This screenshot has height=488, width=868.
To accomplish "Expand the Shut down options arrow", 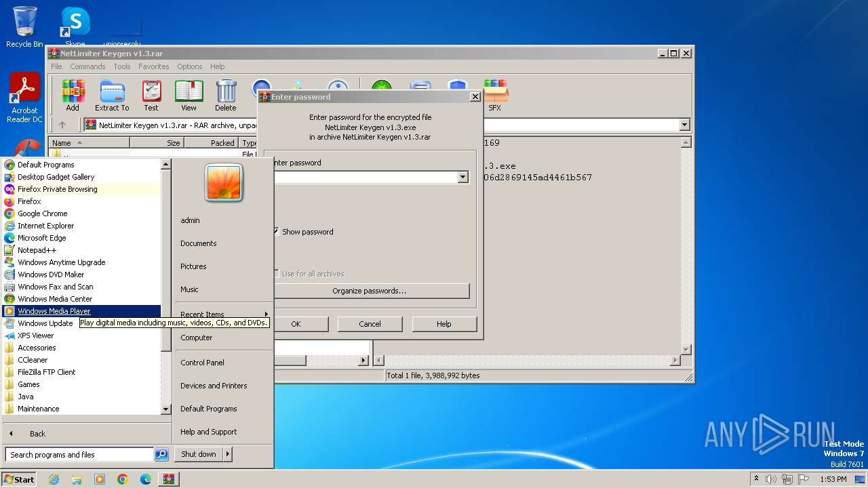I will click(x=227, y=454).
